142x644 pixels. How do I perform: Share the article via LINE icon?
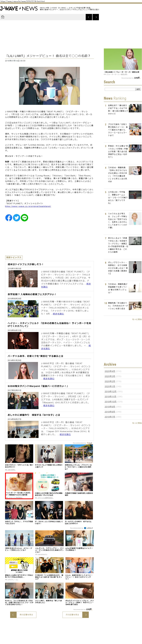click(24, 217)
